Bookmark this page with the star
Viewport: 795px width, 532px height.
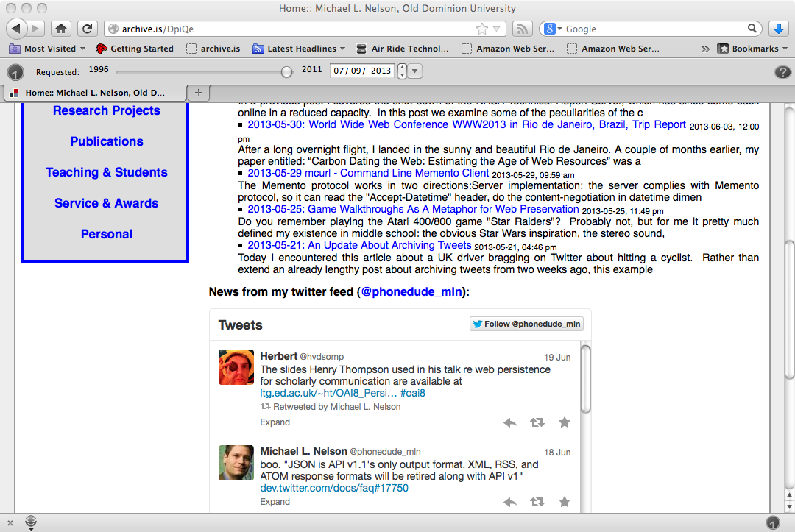tap(481, 29)
